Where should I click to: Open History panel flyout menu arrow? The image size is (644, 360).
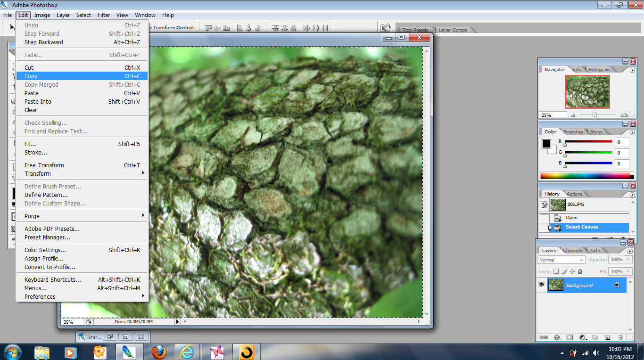632,195
